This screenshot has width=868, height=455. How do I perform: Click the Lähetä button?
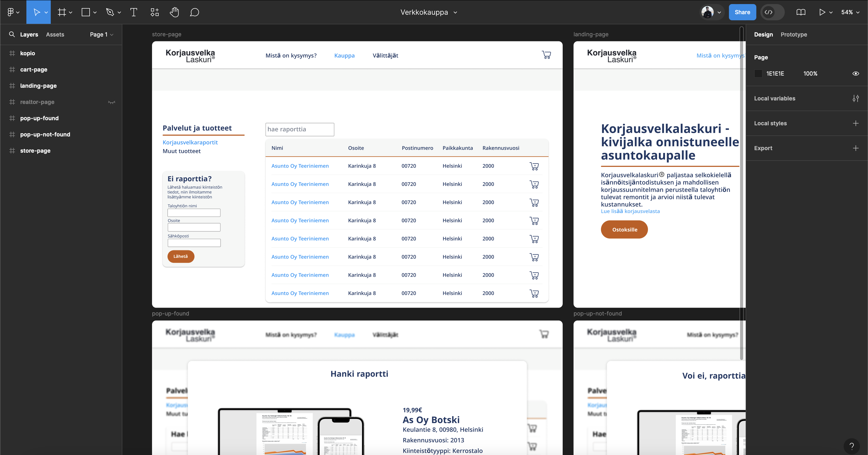(x=181, y=256)
